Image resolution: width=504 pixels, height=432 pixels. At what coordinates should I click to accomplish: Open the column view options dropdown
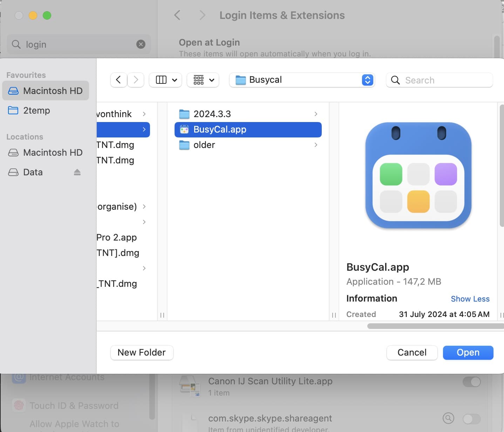tap(166, 80)
